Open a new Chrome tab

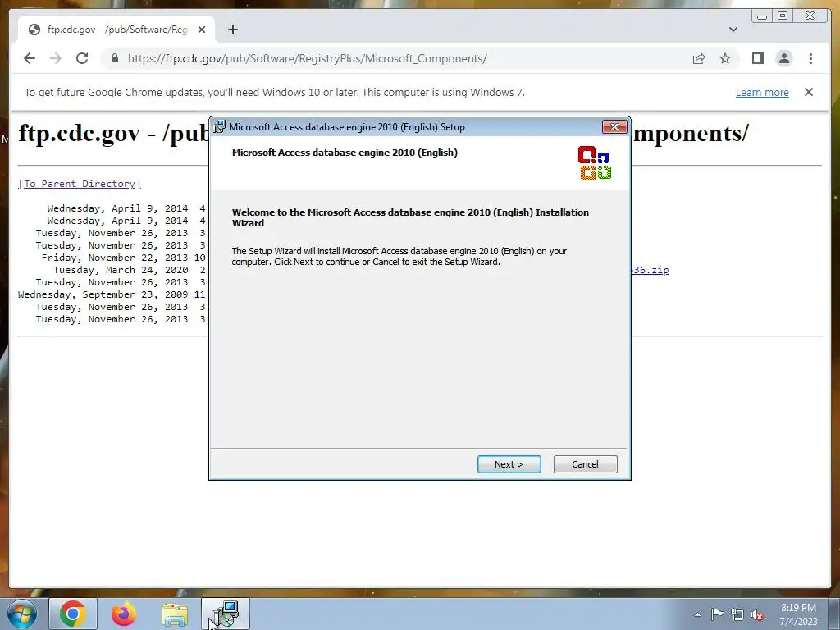click(x=232, y=30)
